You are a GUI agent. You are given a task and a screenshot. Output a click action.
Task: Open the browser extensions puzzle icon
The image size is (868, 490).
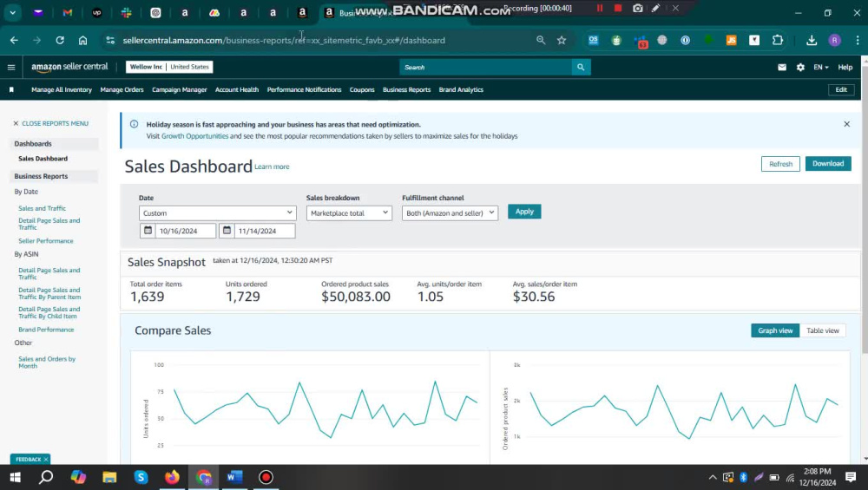[x=778, y=41]
